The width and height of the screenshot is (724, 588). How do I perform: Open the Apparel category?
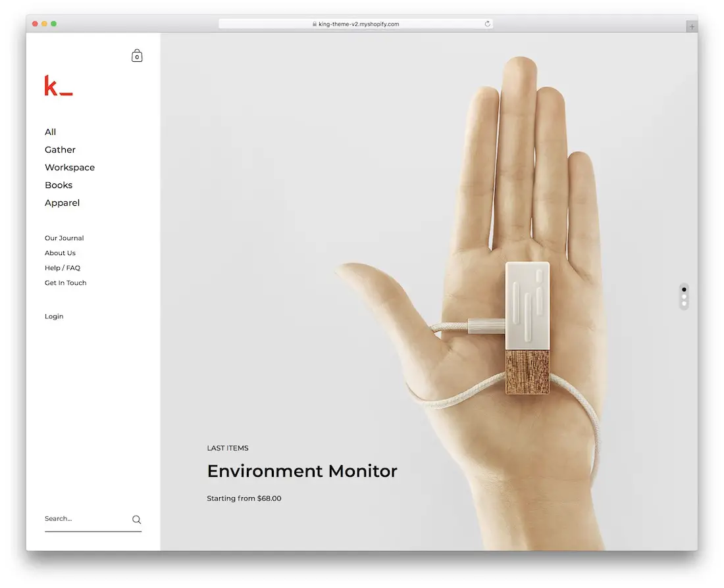point(62,203)
